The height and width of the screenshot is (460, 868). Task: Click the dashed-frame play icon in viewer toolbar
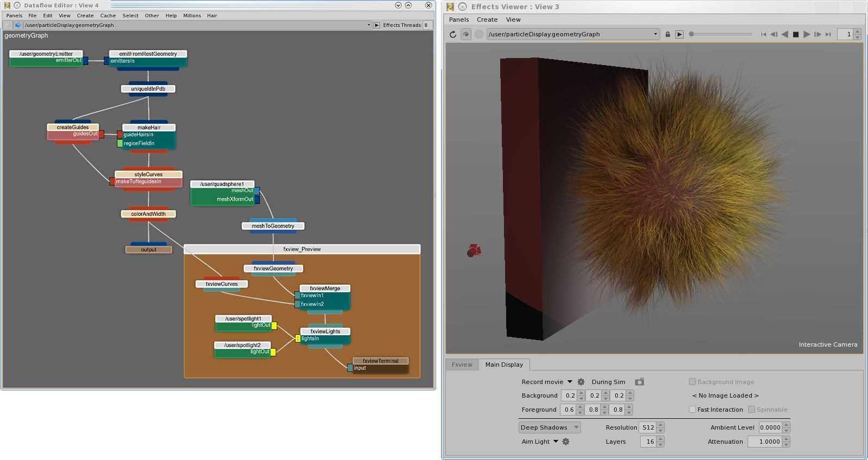(679, 34)
